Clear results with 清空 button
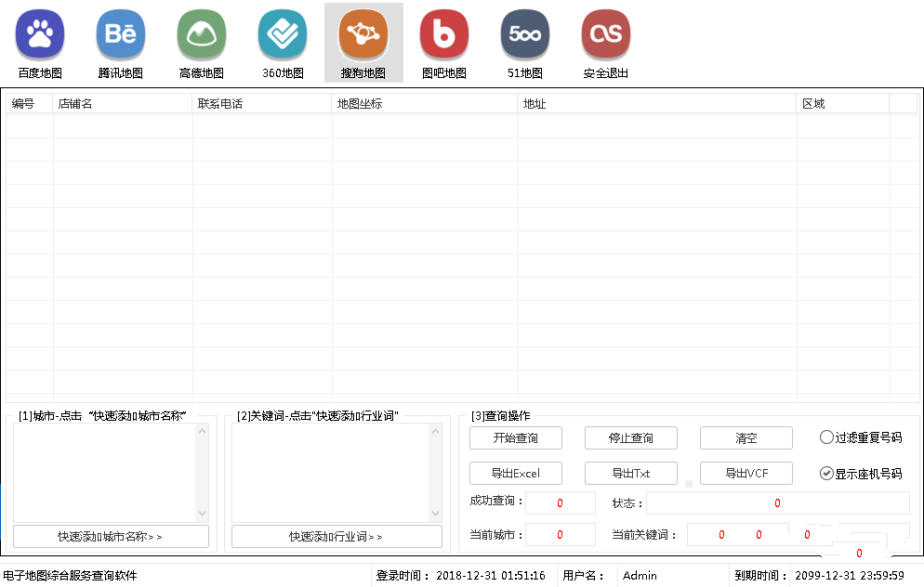Image resolution: width=924 pixels, height=587 pixels. (746, 438)
